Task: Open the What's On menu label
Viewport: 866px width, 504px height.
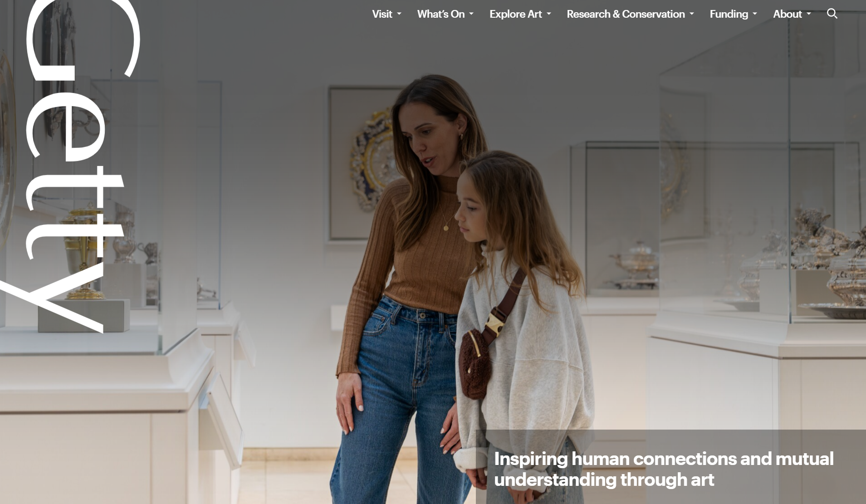Action: pyautogui.click(x=441, y=14)
